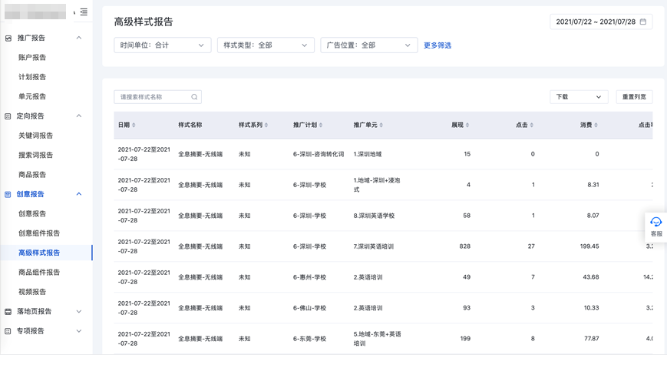This screenshot has height=365, width=670.
Task: Click the 1.地域-深圳+浸泡式 unit cell
Action: point(377,185)
